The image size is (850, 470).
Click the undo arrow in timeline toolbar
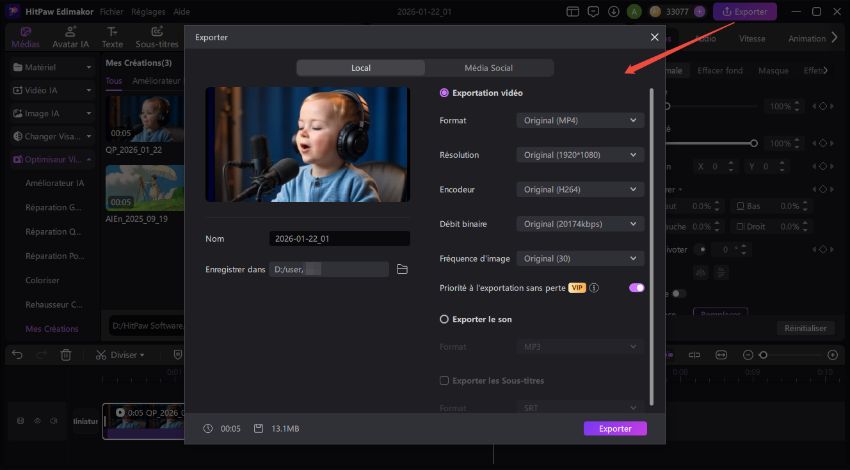[17, 355]
